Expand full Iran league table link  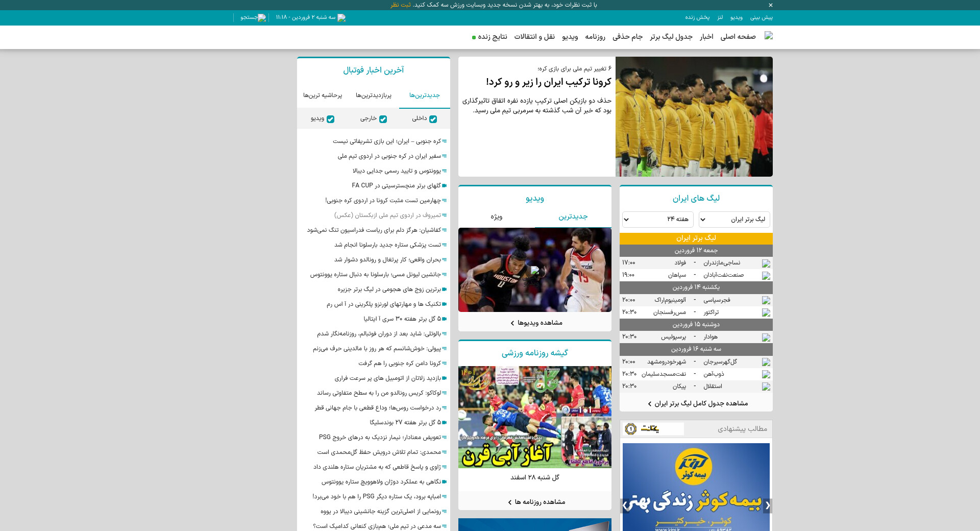(x=697, y=403)
